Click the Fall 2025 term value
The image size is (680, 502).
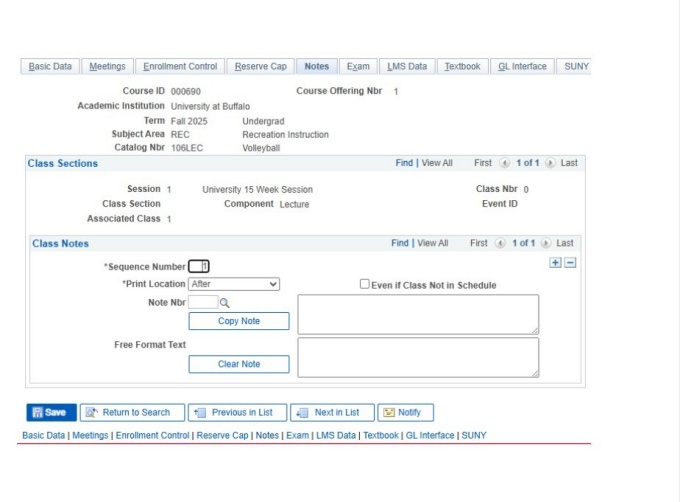189,121
